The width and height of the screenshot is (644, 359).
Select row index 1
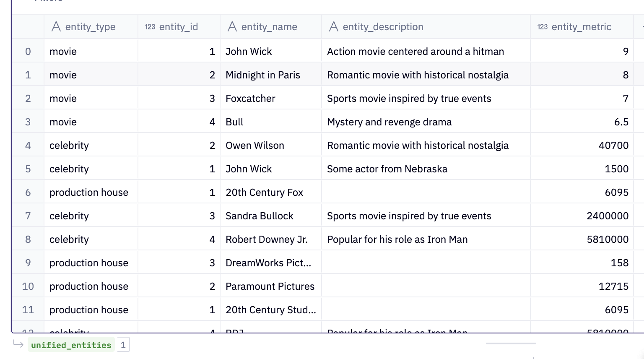[28, 75]
